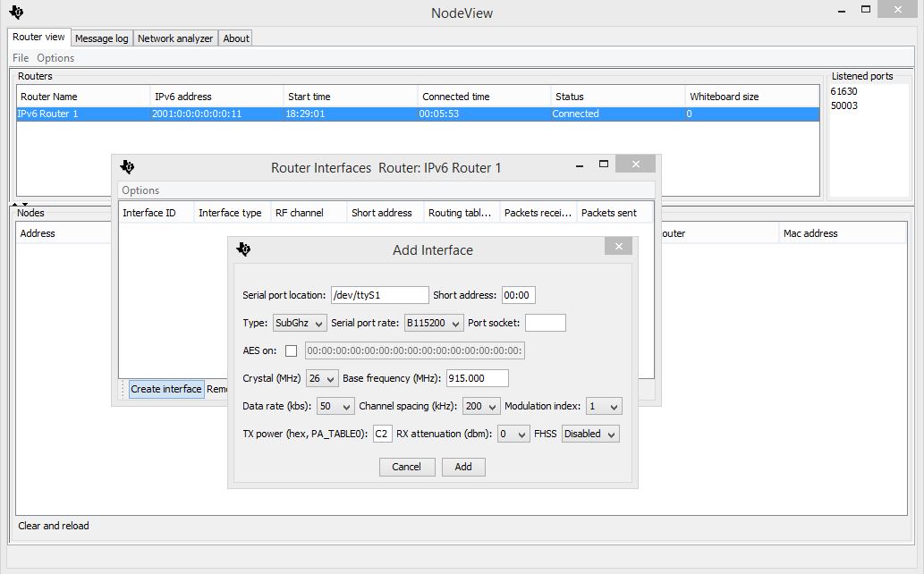Screen dimensions: 924x574
Task: Minimize the NodeView main window
Action: (842, 12)
